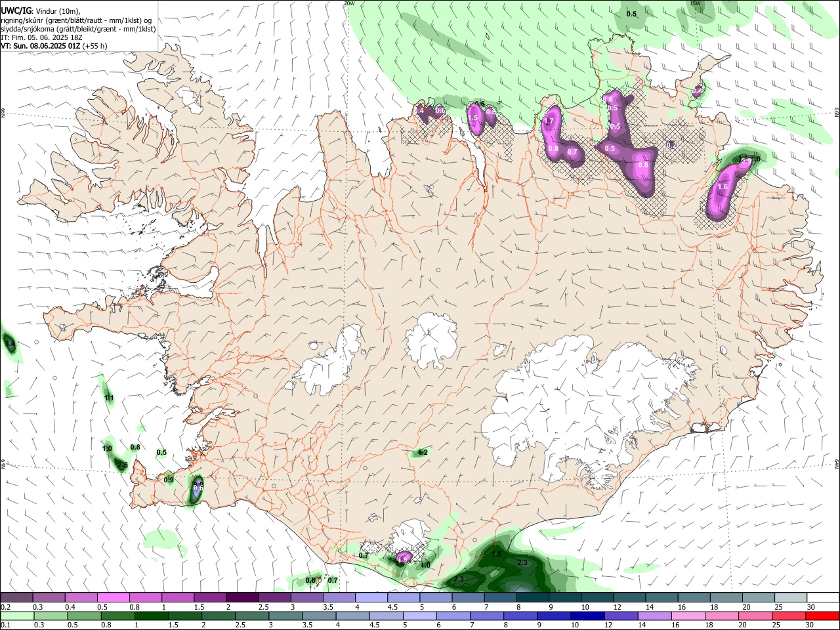Image resolution: width=840 pixels, height=630 pixels.
Task: Click the bright red rain swatch after 30
Action: coord(823,616)
